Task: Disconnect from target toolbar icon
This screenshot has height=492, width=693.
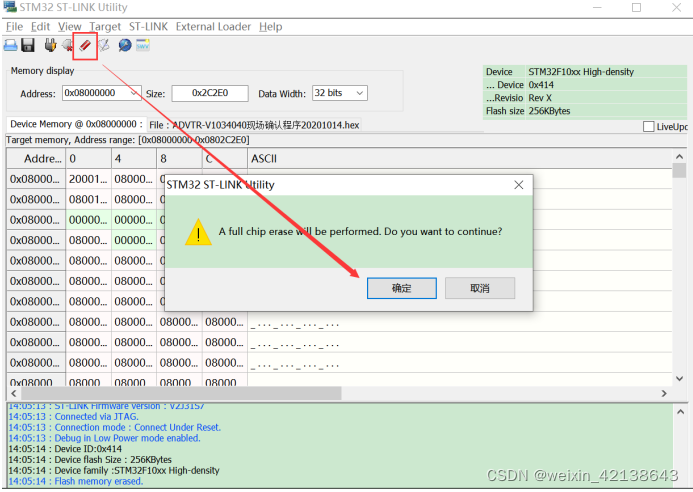Action: pos(68,45)
